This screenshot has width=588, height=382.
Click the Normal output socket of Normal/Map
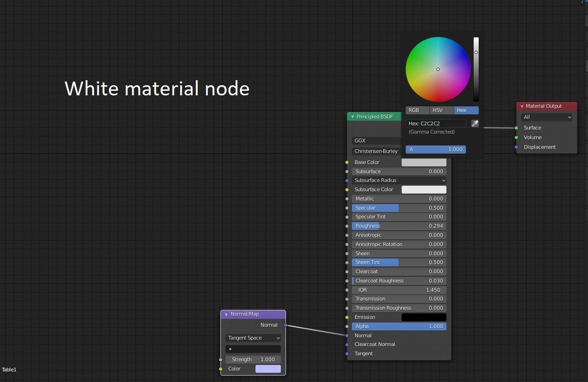(286, 325)
